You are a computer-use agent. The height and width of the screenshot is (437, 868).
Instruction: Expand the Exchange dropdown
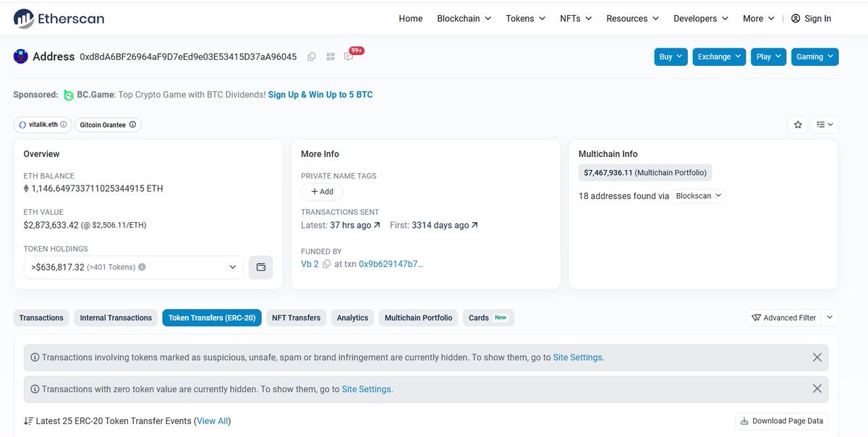[x=720, y=56]
